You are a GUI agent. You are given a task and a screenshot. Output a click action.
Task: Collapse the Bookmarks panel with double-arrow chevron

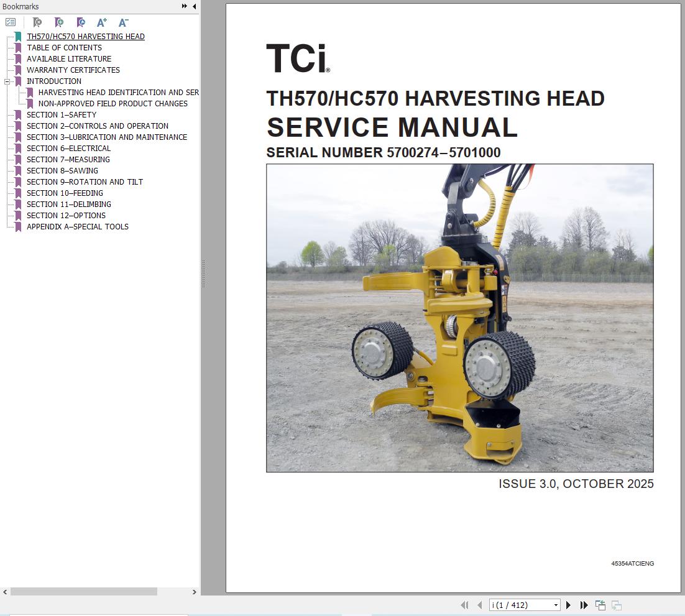pos(184,6)
